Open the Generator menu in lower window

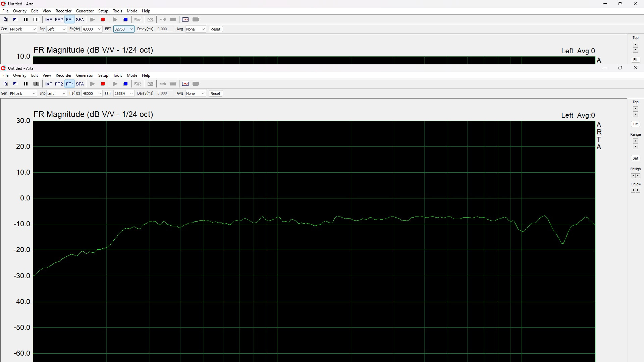tap(85, 75)
